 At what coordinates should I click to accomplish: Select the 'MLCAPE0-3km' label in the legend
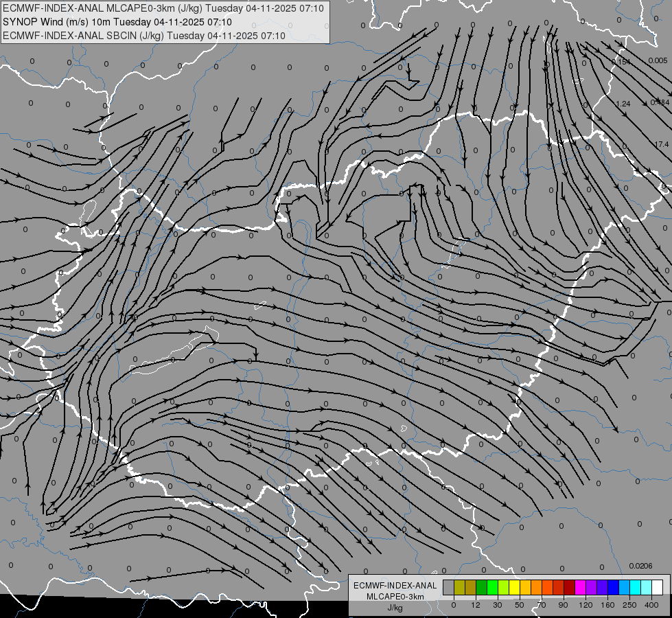395,597
